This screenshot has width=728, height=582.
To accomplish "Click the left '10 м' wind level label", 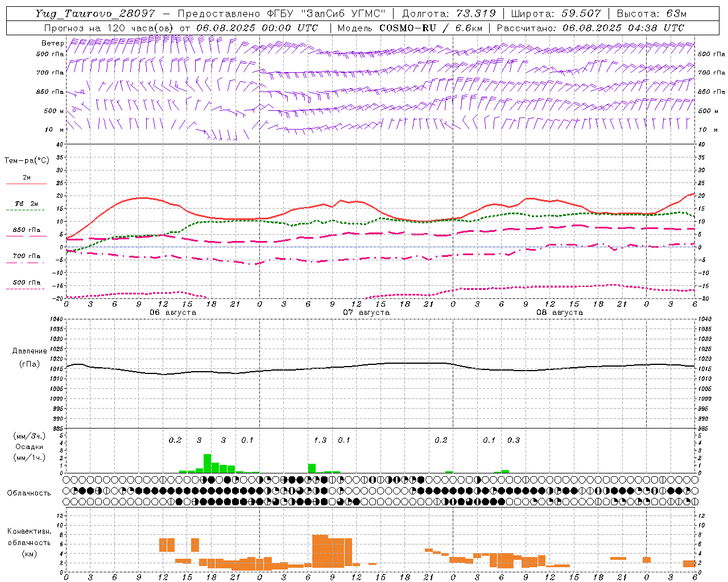I will (54, 130).
